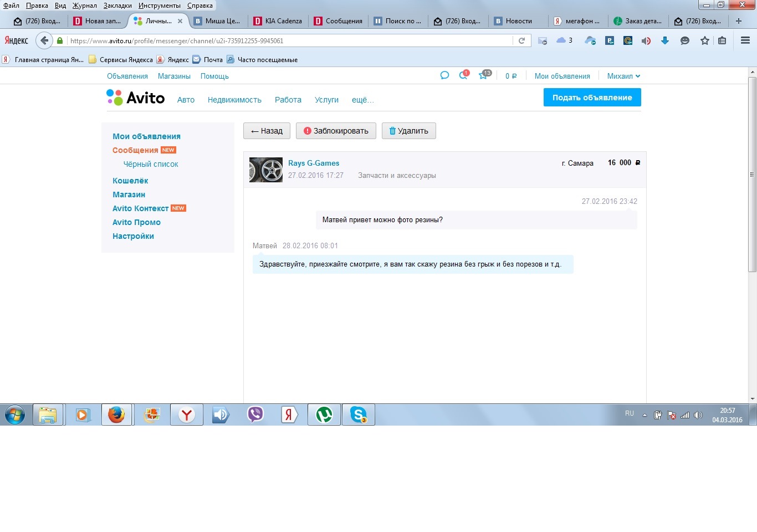Click the 0 ₽ wallet balance

pos(511,76)
